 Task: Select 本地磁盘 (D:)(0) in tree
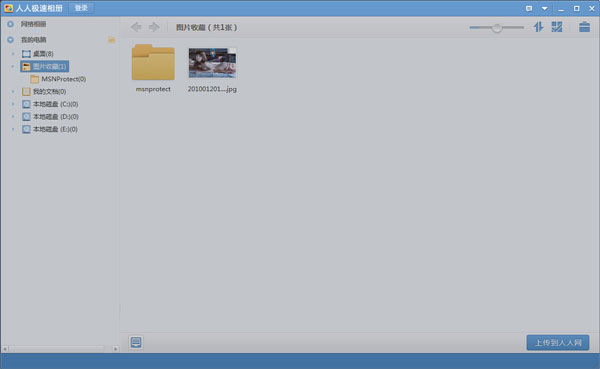56,117
